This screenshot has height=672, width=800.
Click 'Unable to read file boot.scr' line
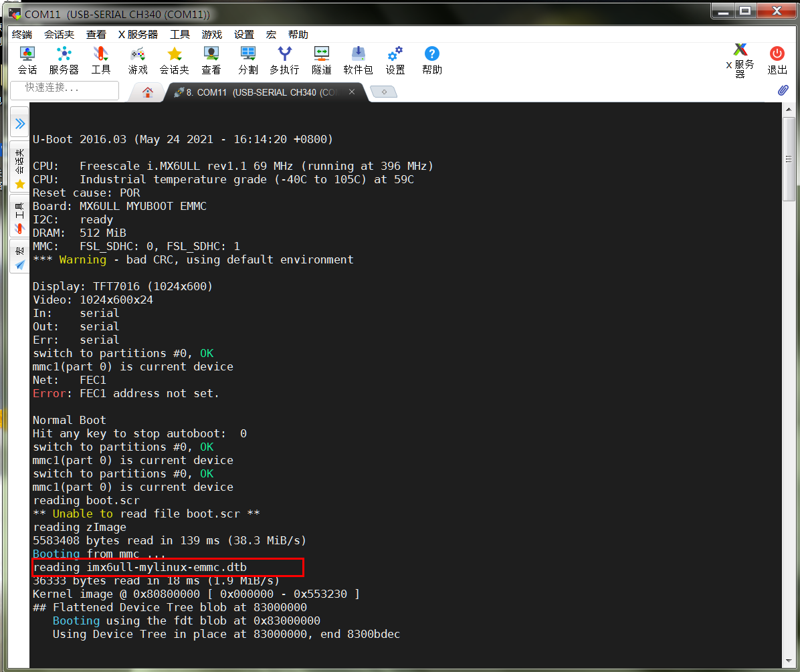pyautogui.click(x=146, y=514)
